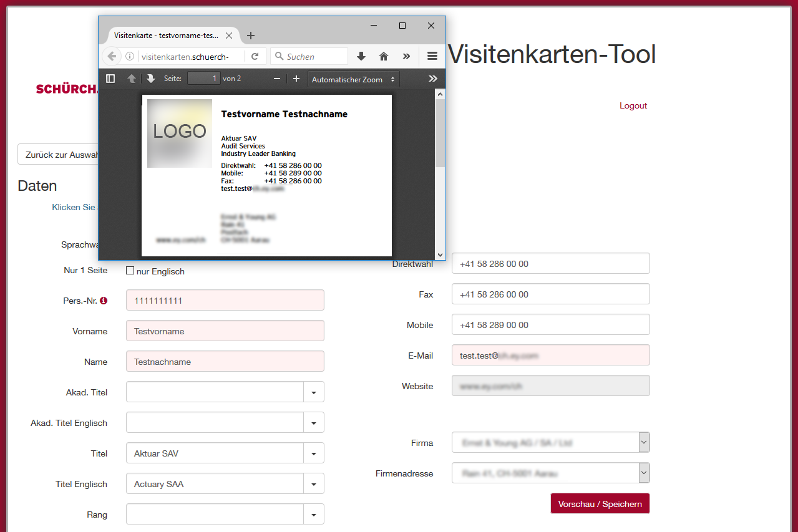The height and width of the screenshot is (532, 798).
Task: Open the Titel dropdown showing Aktuar SAV
Action: (x=313, y=453)
